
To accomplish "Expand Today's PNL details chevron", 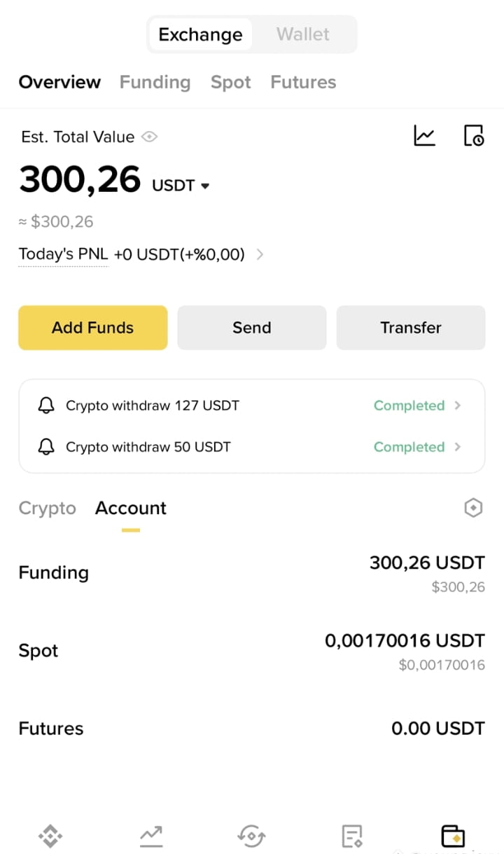I will click(260, 254).
